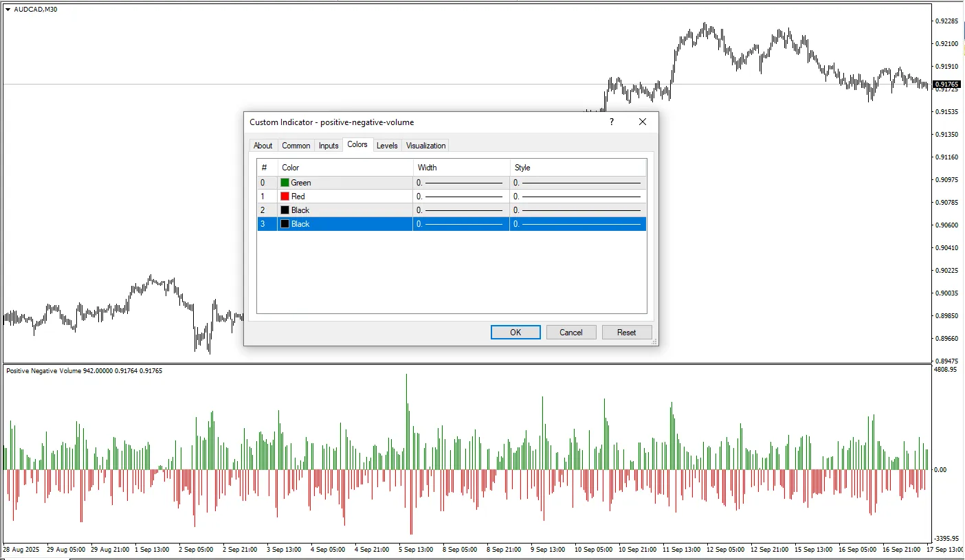The height and width of the screenshot is (560, 965).
Task: Open the Visualization tab
Action: [425, 146]
